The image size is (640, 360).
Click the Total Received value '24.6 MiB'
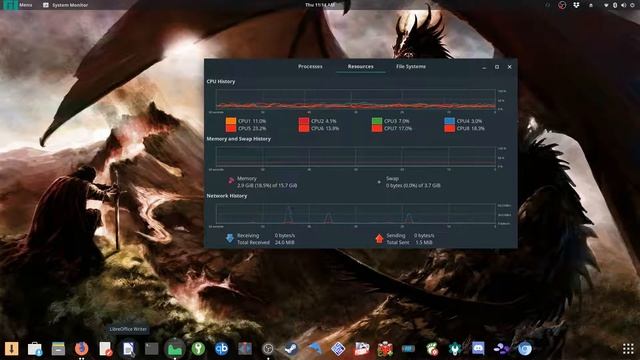(x=284, y=242)
